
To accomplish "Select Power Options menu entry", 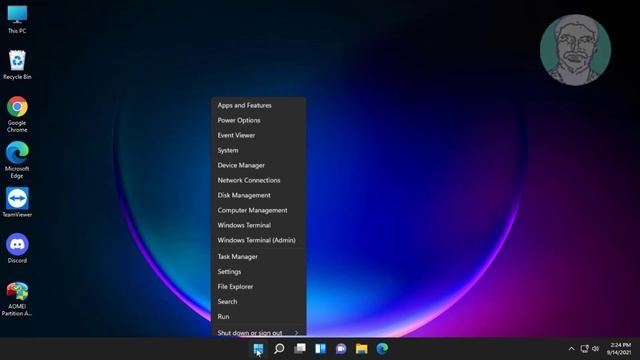I will [258, 120].
